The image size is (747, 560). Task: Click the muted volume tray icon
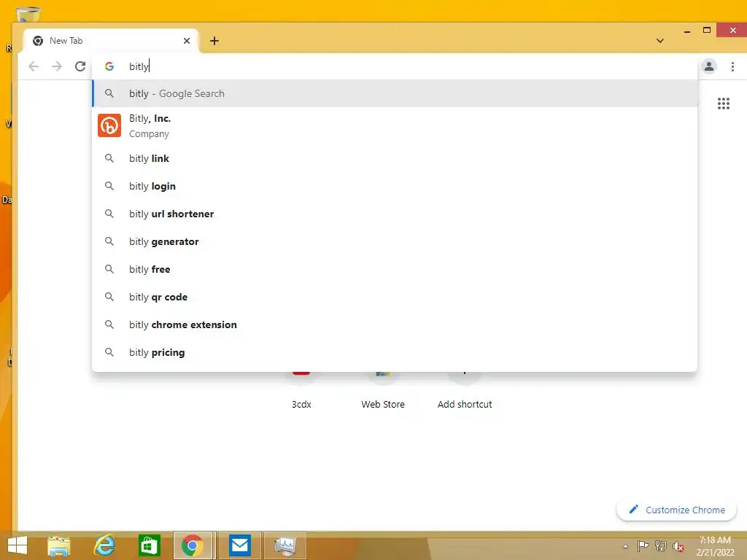[678, 546]
